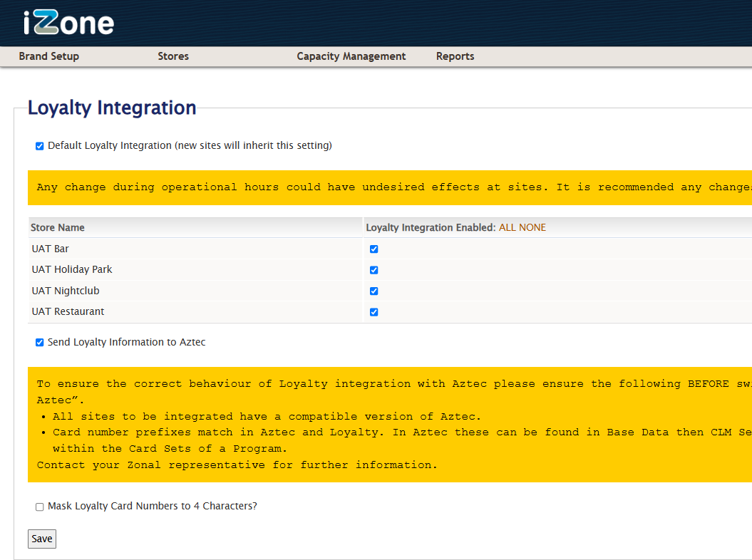This screenshot has width=752, height=560.
Task: Open the Reports menu
Action: 455,56
